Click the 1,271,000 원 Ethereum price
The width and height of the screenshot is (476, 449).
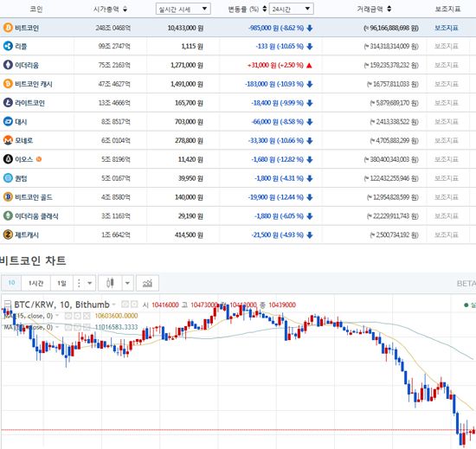[x=187, y=65]
